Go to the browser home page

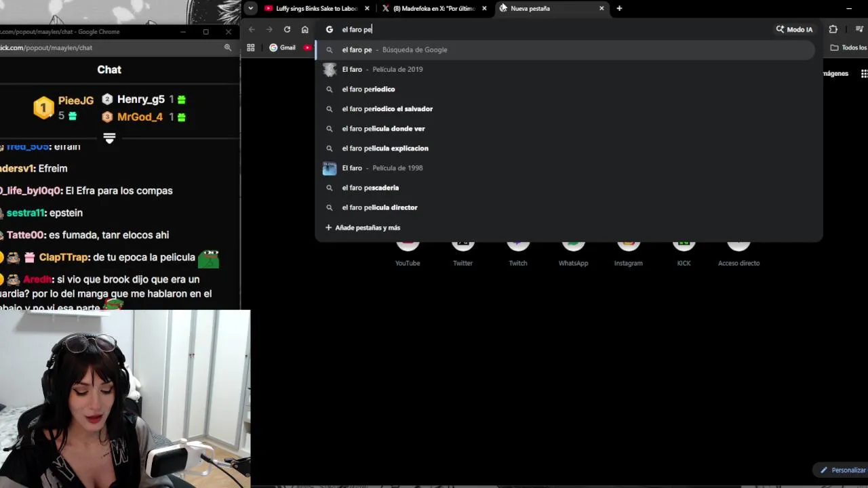304,29
